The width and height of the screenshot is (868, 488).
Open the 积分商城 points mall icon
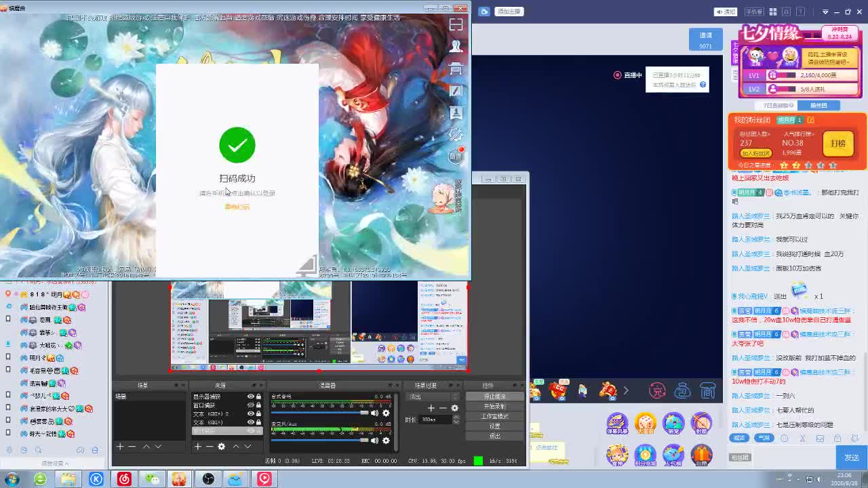coord(645,455)
